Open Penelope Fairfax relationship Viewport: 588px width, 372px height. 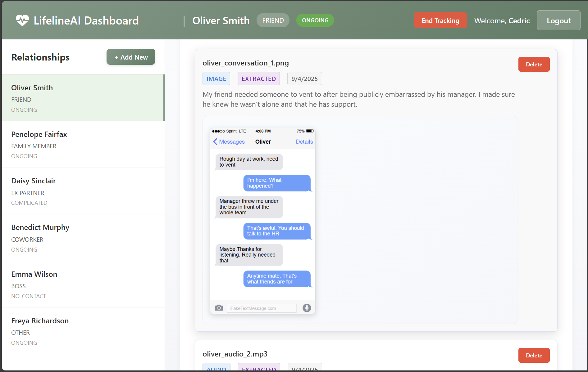coord(83,144)
